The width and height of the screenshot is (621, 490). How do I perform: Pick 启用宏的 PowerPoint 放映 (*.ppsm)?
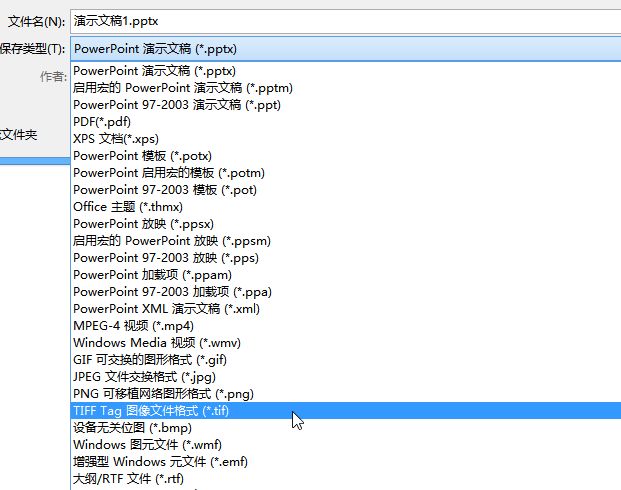(x=345, y=241)
